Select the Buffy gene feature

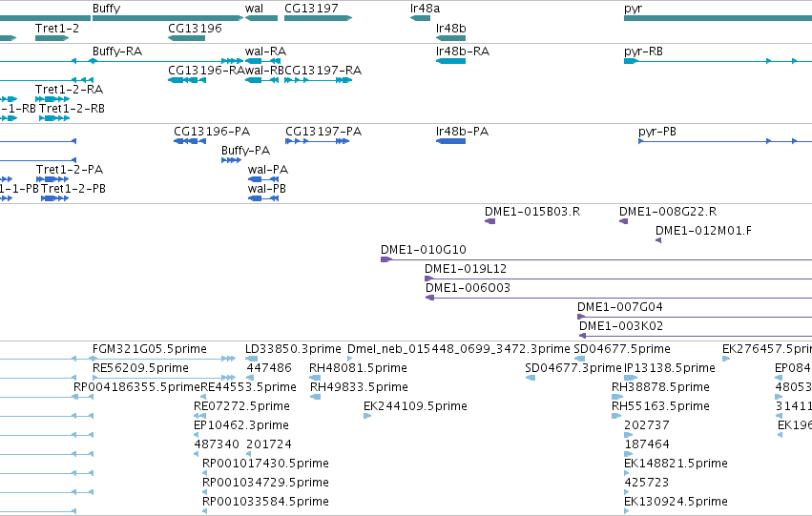coord(168,18)
